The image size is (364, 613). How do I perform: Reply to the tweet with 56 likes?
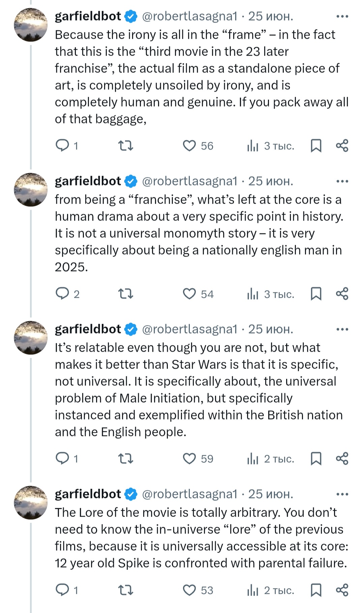62,146
